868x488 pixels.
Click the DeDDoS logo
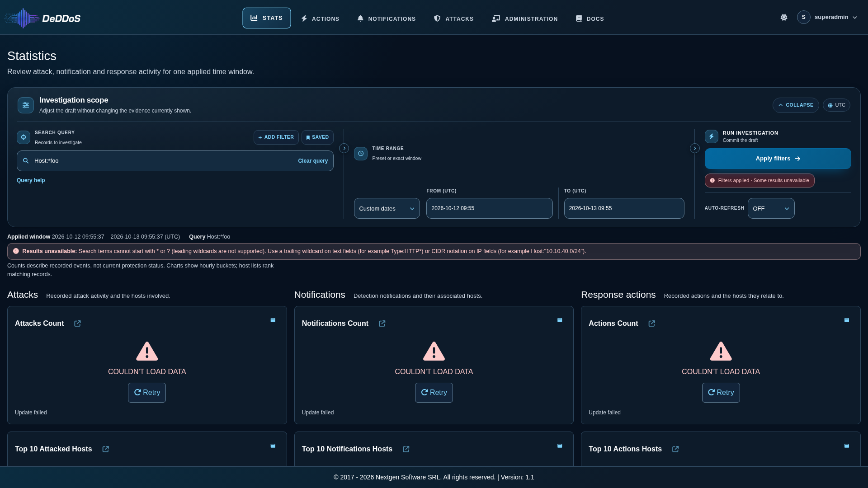click(x=42, y=18)
